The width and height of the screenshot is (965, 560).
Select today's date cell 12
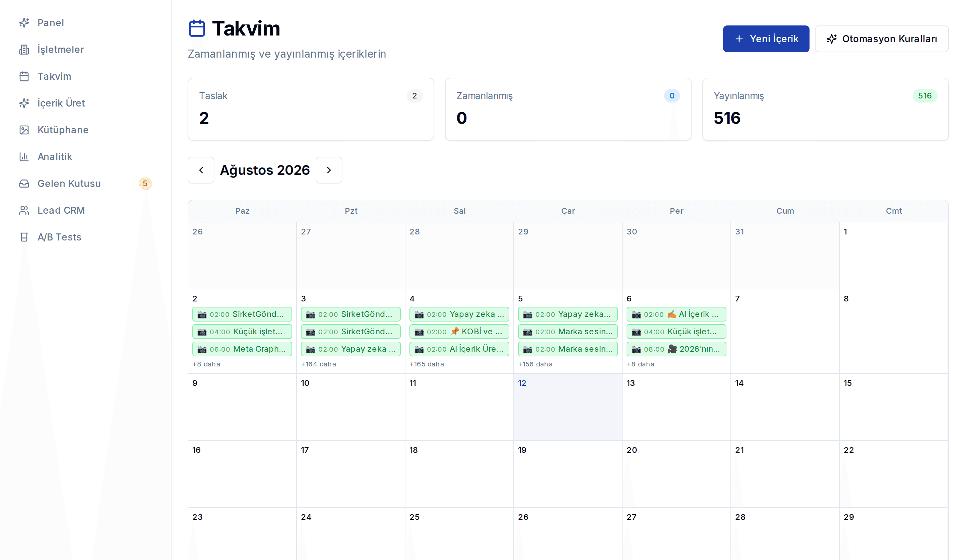(568, 407)
